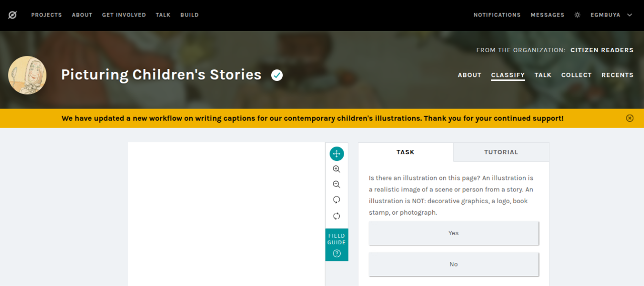Rotate the subject image
644x286 pixels.
(x=337, y=200)
